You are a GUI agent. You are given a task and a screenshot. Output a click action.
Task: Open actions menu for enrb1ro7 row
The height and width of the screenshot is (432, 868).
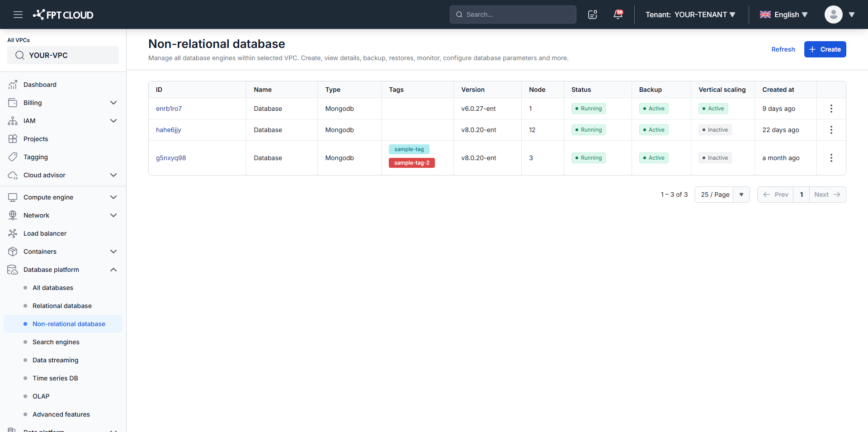point(831,109)
